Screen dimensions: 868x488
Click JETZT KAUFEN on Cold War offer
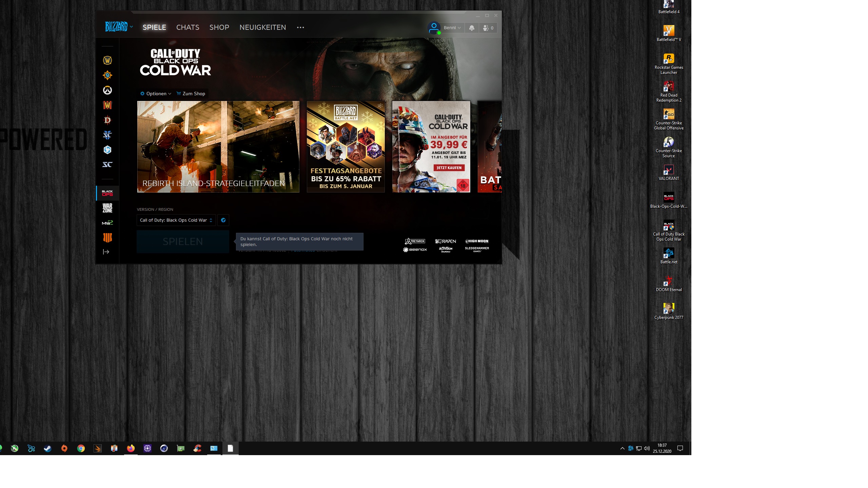[449, 168]
